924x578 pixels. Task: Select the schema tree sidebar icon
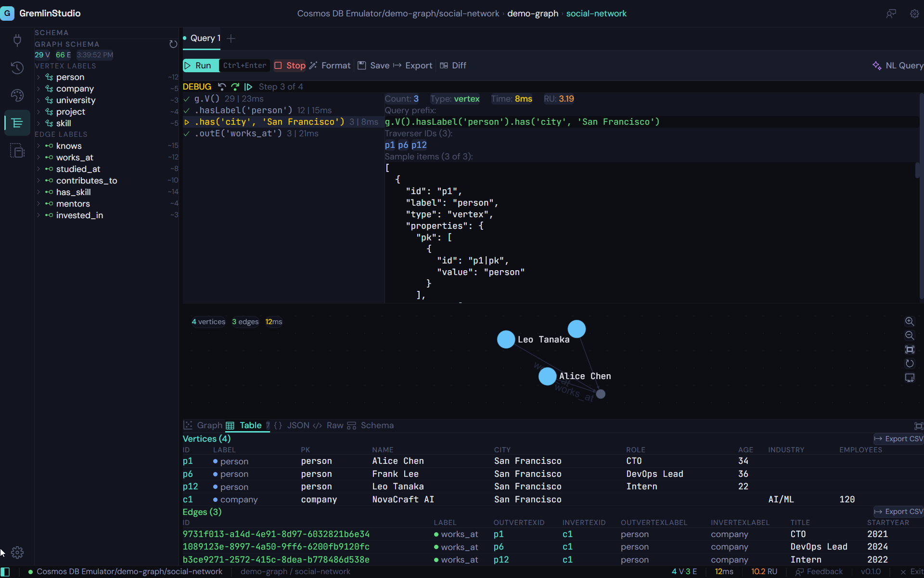click(17, 123)
